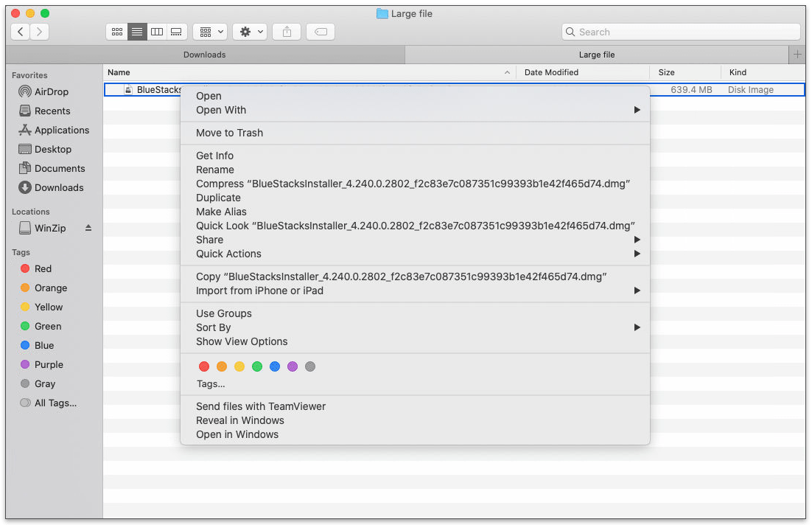Open the group-by dropdown in toolbar
This screenshot has height=525, width=812.
click(x=210, y=32)
